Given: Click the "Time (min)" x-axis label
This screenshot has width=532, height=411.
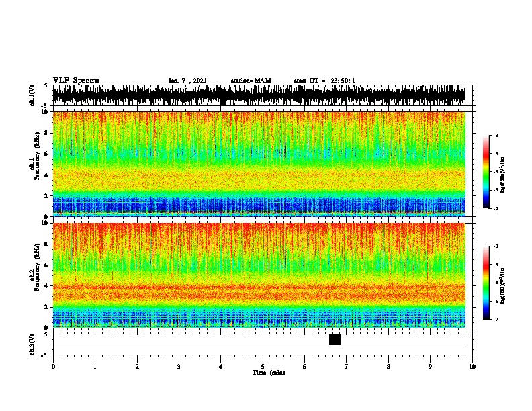Looking at the screenshot, I should 269,373.
